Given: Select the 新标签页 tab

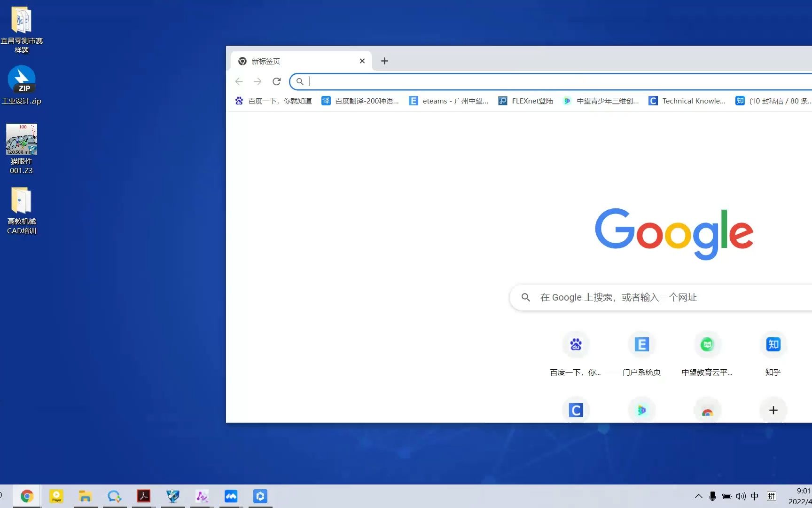Looking at the screenshot, I should 301,61.
